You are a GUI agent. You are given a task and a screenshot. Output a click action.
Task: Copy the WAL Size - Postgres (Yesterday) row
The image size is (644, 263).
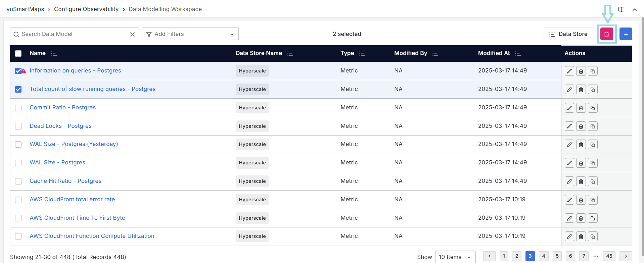click(593, 145)
